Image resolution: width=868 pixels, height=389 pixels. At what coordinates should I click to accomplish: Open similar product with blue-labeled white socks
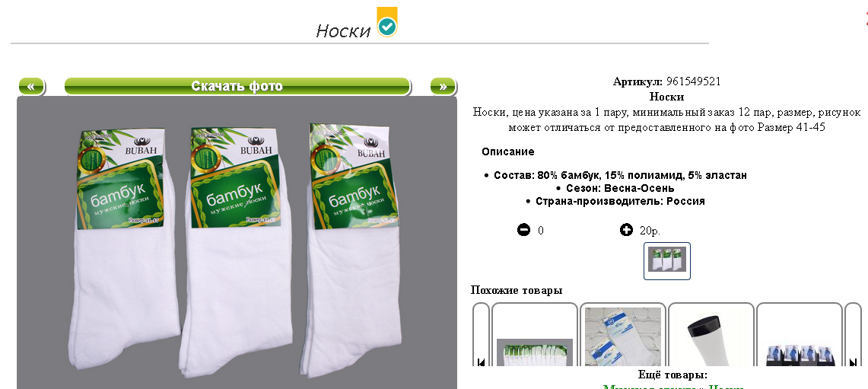click(x=623, y=335)
